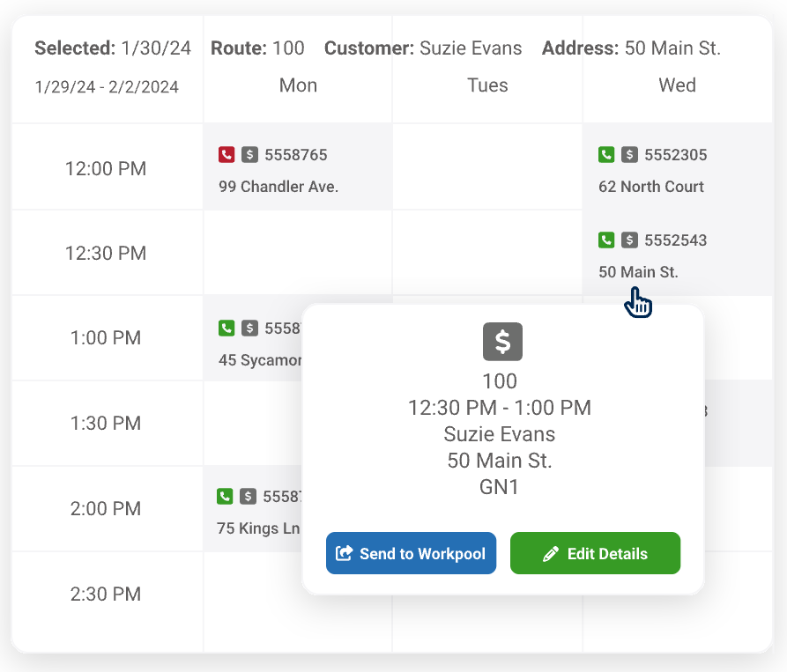Click the empty Tuesday 12:00 PM slot
787x672 pixels.
pyautogui.click(x=487, y=167)
